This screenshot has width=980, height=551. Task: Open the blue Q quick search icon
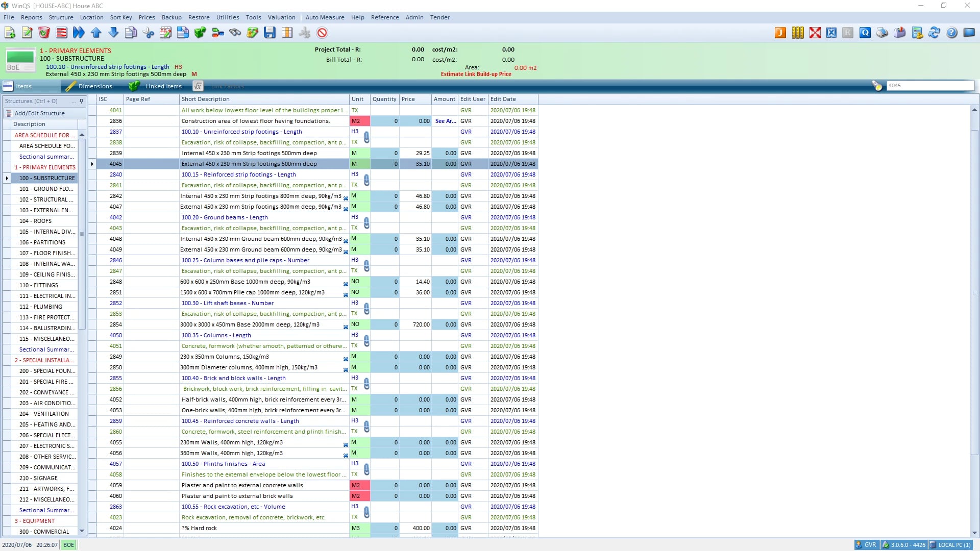pyautogui.click(x=866, y=33)
